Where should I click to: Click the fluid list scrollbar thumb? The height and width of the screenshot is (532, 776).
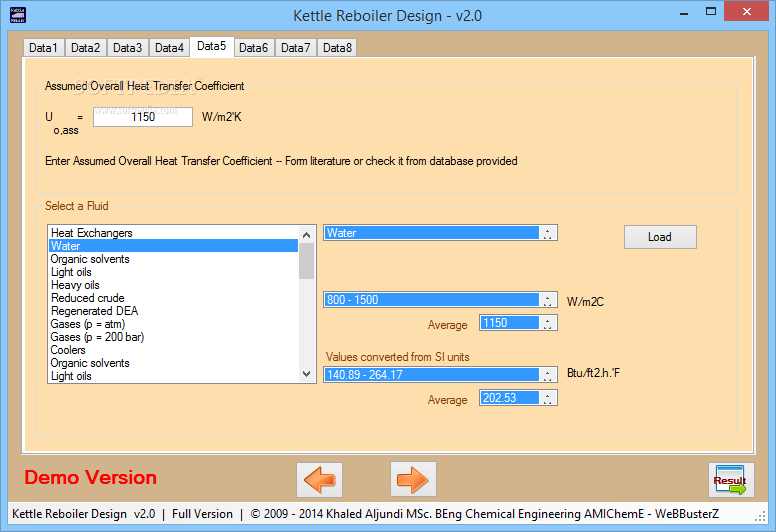pos(306,261)
